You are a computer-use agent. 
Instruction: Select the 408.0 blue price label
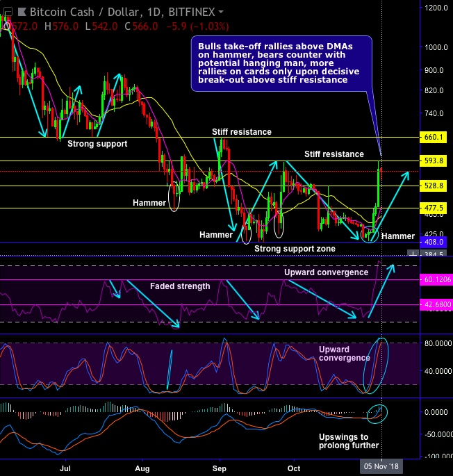[434, 243]
